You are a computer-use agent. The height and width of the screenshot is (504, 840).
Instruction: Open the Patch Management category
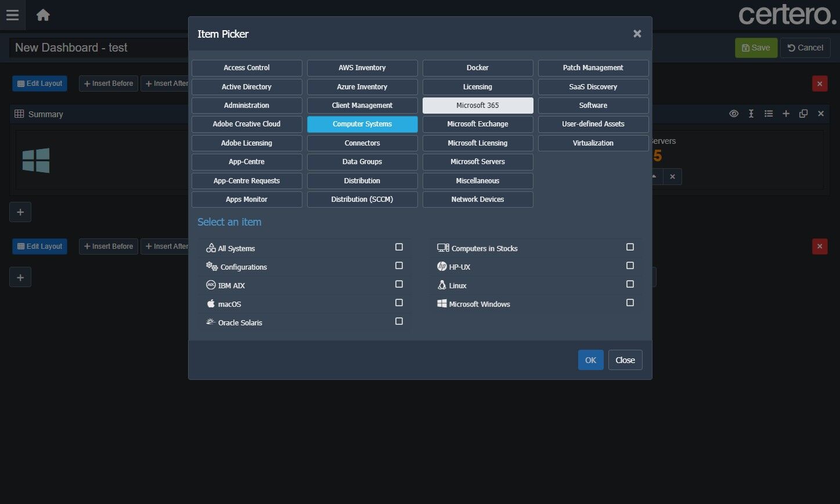point(593,68)
